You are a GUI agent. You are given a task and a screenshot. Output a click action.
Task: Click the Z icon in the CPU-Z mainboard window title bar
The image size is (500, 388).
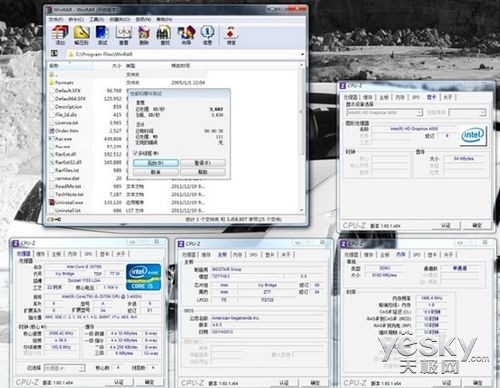[x=181, y=244]
